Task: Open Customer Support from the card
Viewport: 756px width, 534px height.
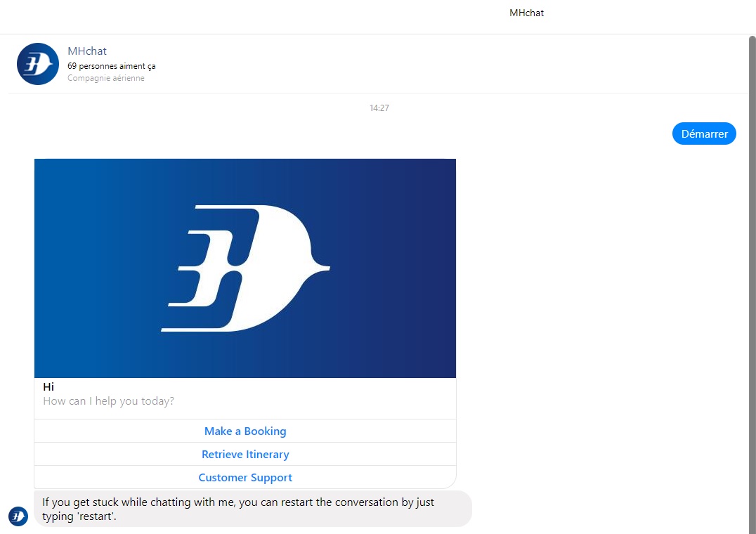Action: [x=245, y=478]
